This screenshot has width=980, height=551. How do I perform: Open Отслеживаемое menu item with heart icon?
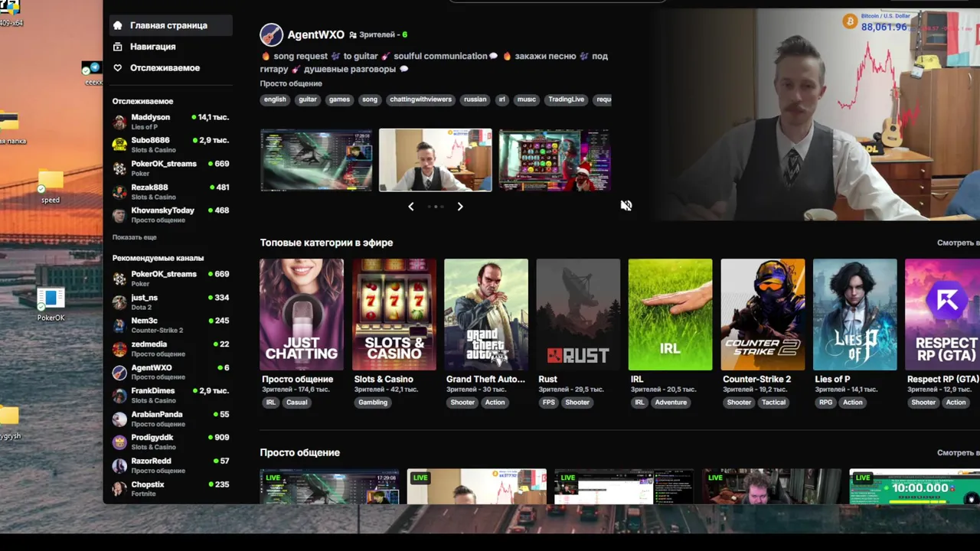click(165, 68)
